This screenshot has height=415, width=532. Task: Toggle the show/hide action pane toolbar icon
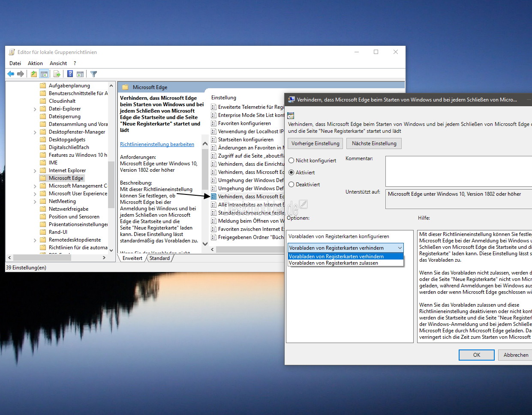pyautogui.click(x=80, y=74)
